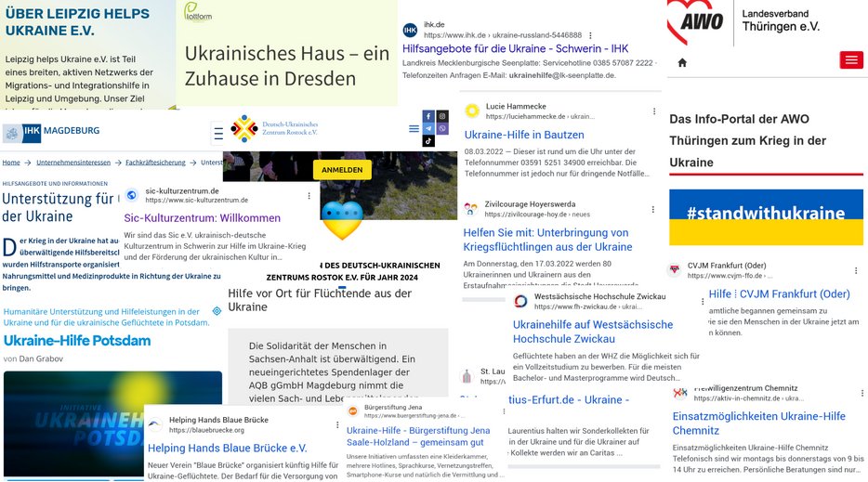Click IHK Magdeburg logo
The image size is (868, 482).
(51, 132)
